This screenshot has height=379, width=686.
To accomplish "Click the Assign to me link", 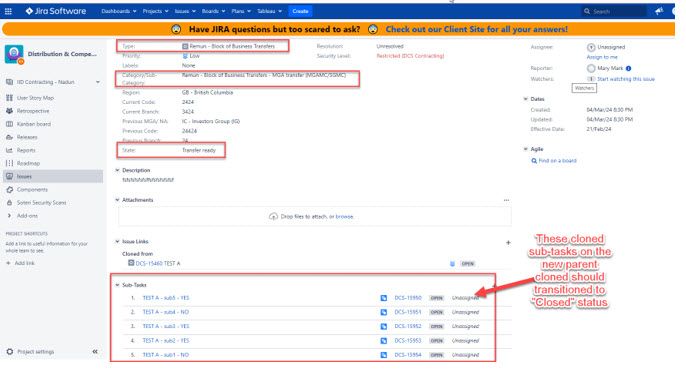I will (x=602, y=57).
